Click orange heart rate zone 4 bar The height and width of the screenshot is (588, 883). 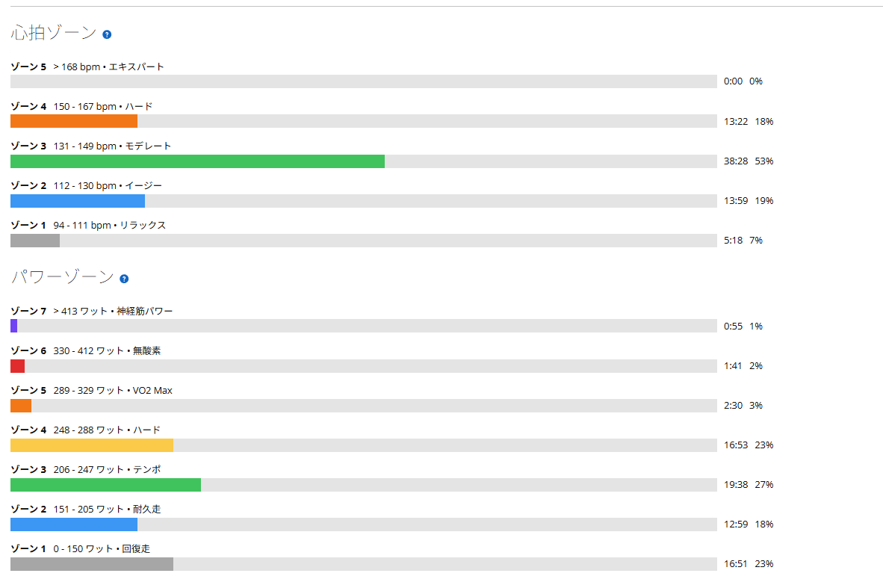74,121
